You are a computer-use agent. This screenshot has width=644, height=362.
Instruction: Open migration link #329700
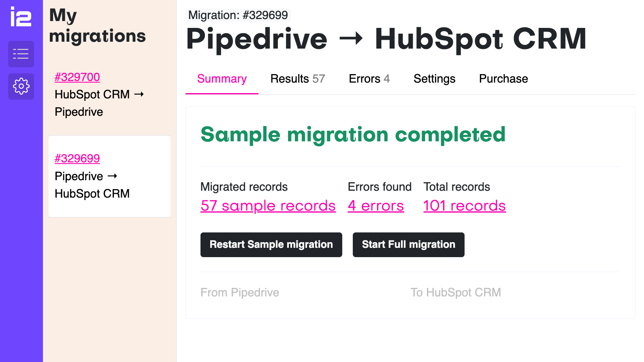click(77, 77)
